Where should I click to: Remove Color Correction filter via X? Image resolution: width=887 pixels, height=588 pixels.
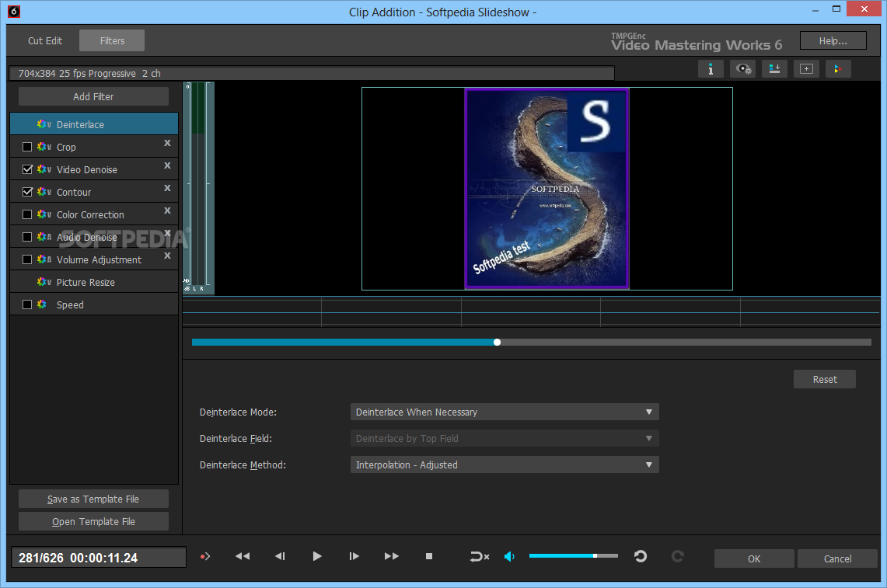167,211
